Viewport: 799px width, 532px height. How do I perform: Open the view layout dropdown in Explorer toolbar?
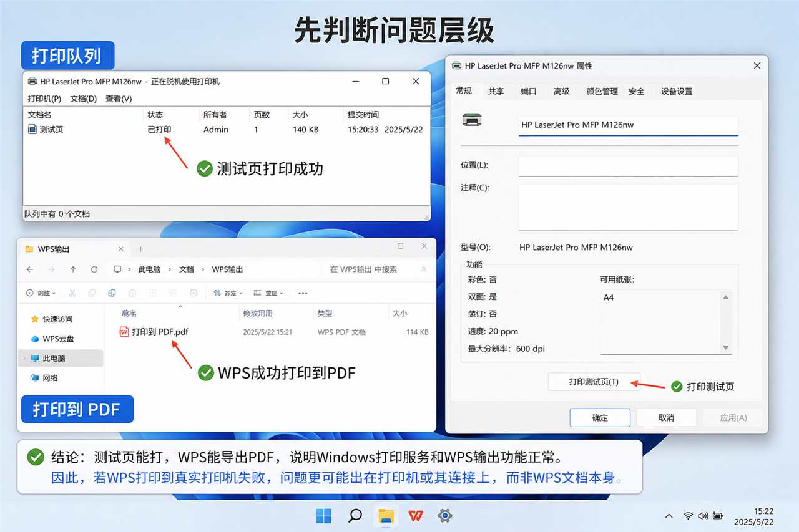point(268,293)
